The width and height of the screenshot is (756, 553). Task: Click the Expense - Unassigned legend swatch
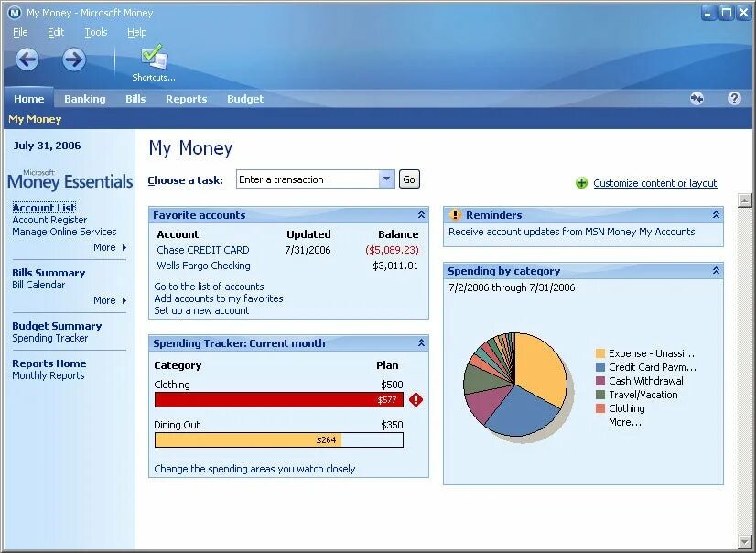pos(600,353)
